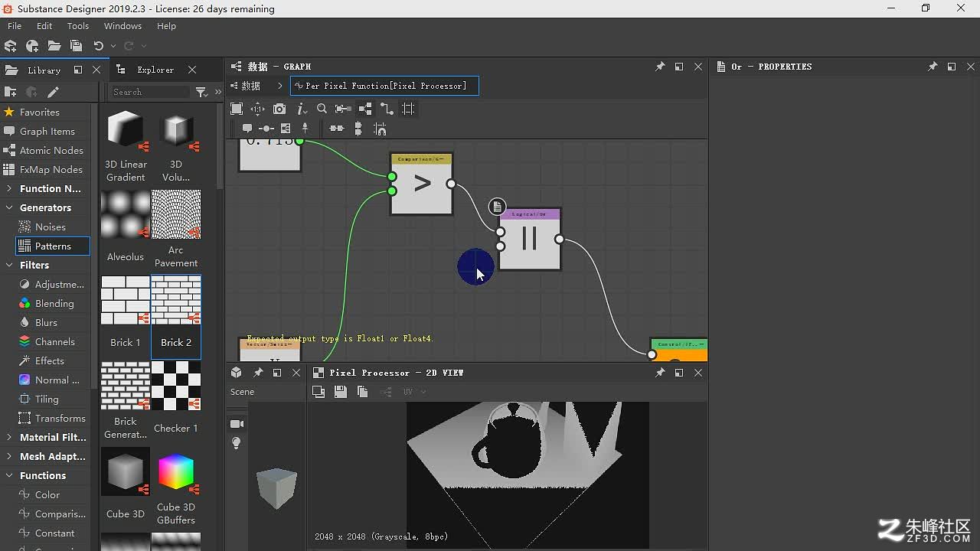Screen dimensions: 980x551
Task: Collapse the Filters category
Action: coord(8,265)
